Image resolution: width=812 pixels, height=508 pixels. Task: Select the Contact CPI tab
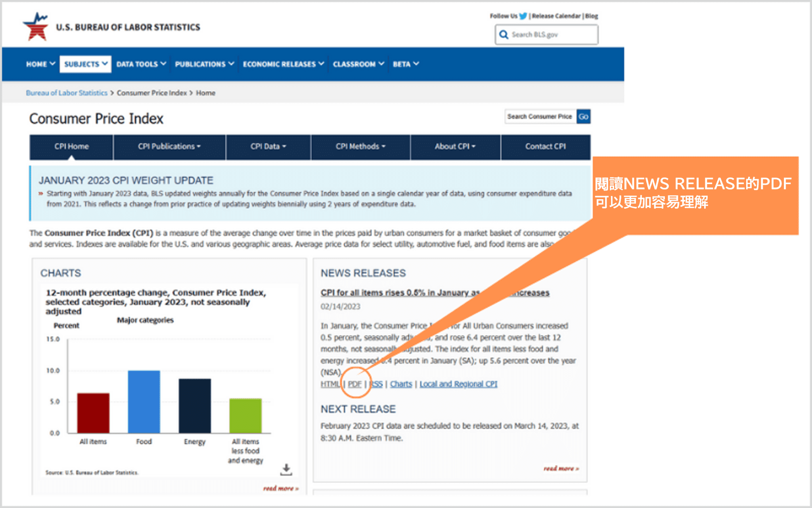pos(546,146)
